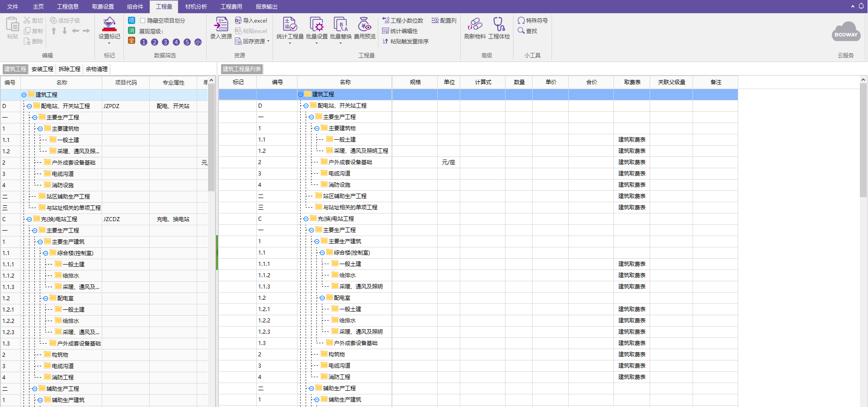Toggle the green 消 filter button
The image size is (868, 407).
point(132,30)
